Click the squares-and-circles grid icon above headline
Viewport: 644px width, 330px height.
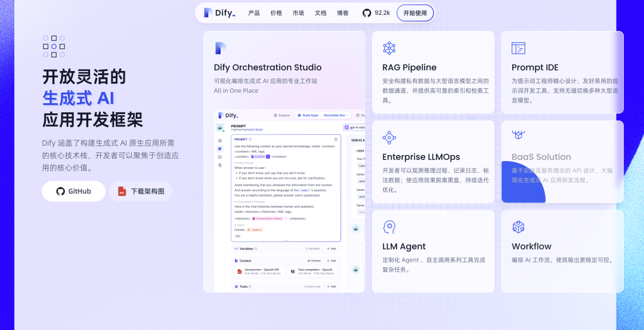(54, 47)
